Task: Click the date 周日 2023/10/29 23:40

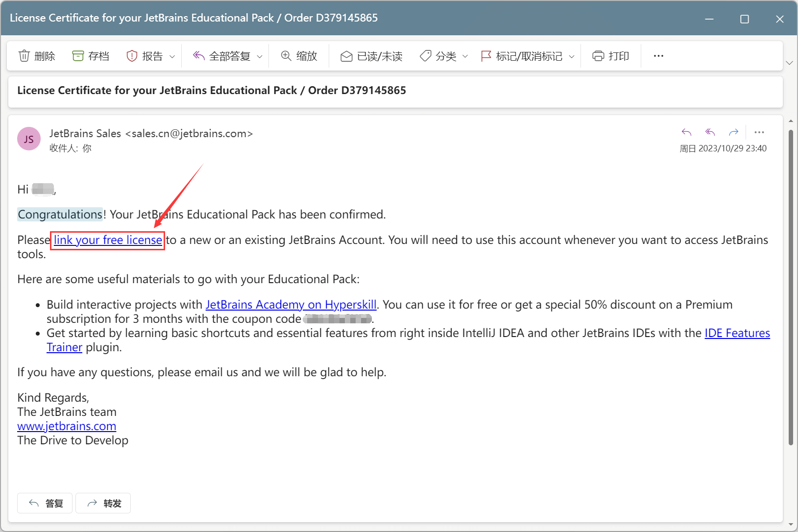Action: [x=723, y=148]
